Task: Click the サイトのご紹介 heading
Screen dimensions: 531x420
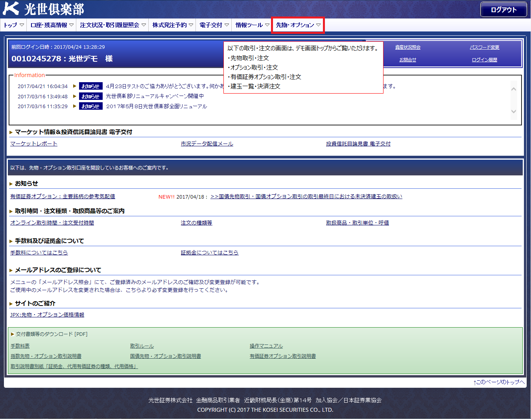Action: pos(35,304)
